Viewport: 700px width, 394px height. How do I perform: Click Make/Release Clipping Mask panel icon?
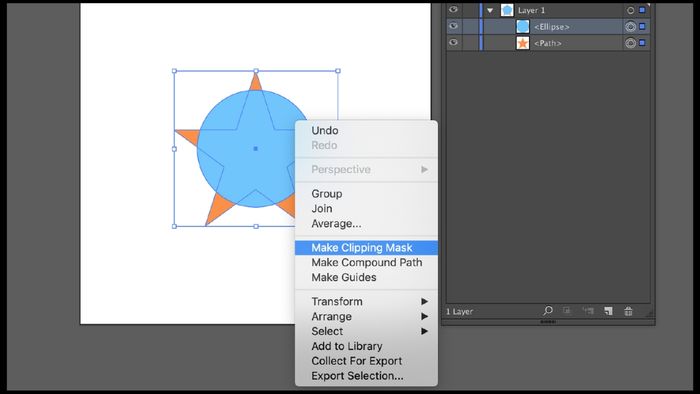[x=567, y=311]
